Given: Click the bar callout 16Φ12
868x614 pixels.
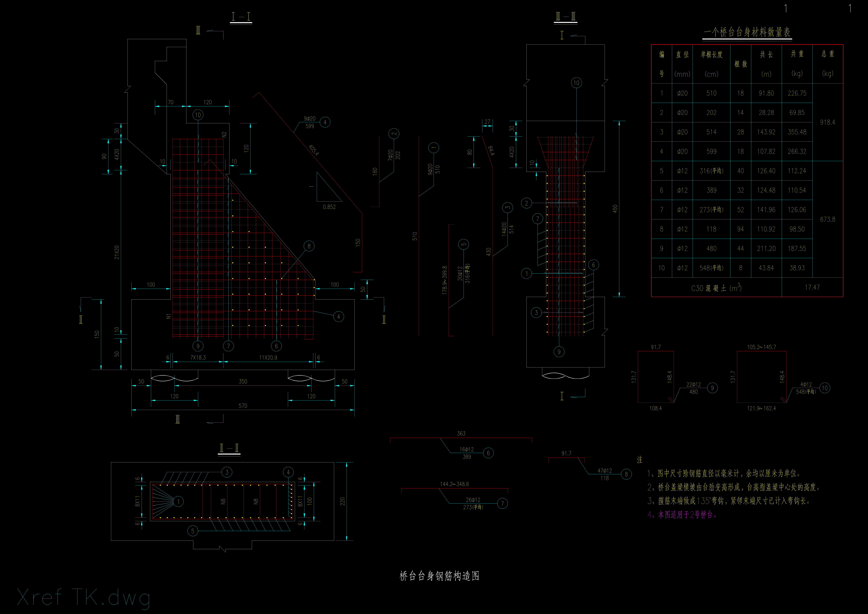Looking at the screenshot, I should point(466,449).
